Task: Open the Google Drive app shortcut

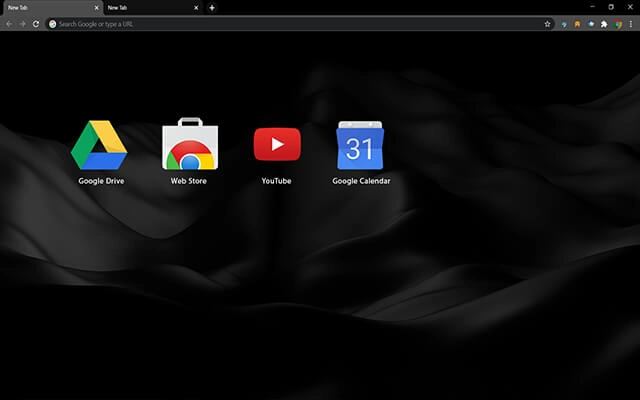Action: 99,145
